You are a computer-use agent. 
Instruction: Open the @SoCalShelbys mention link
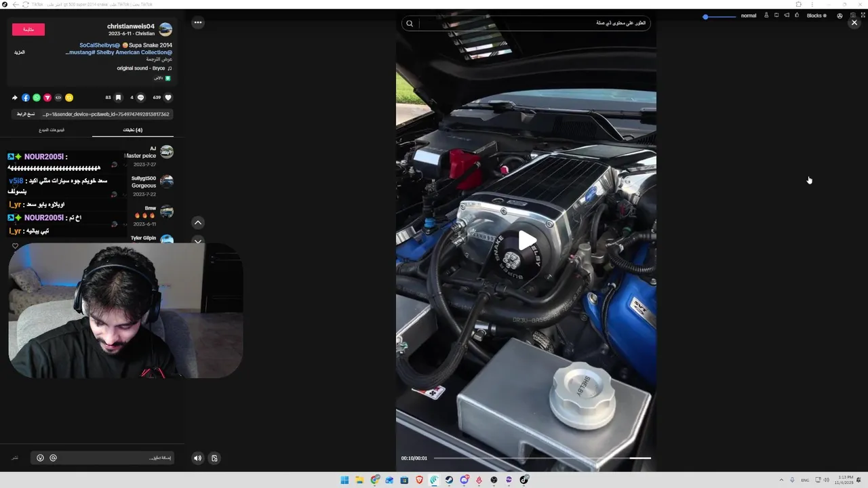point(100,45)
